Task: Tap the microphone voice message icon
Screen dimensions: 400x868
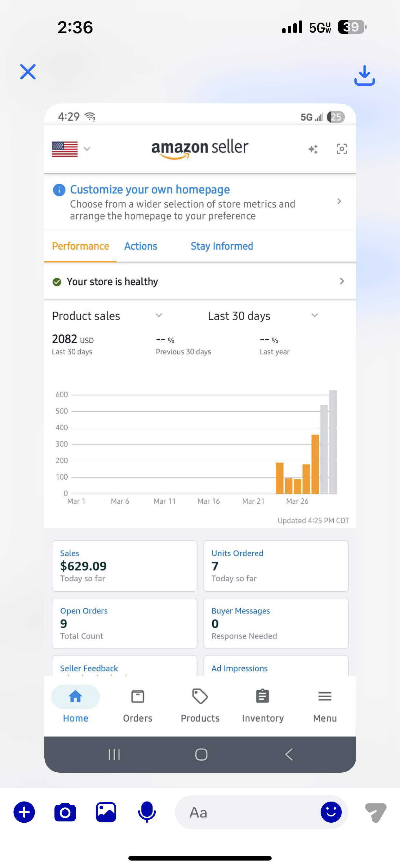Action: coord(147,812)
